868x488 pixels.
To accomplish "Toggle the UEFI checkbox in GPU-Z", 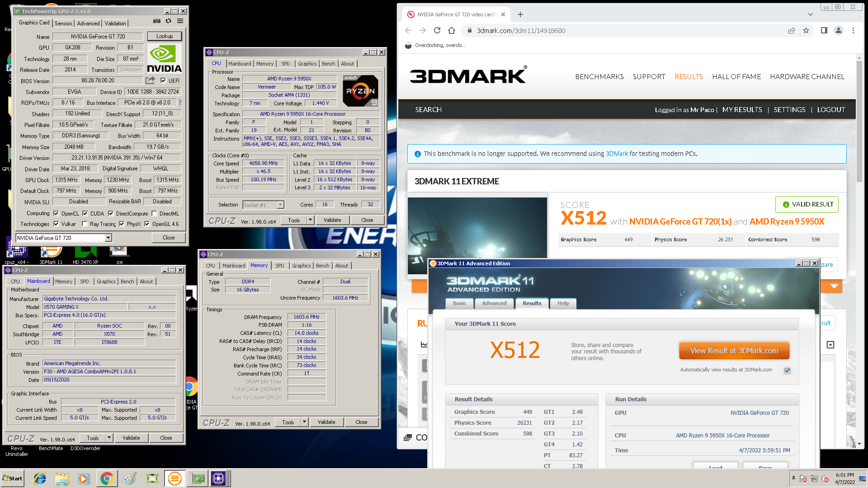I will click(x=163, y=80).
